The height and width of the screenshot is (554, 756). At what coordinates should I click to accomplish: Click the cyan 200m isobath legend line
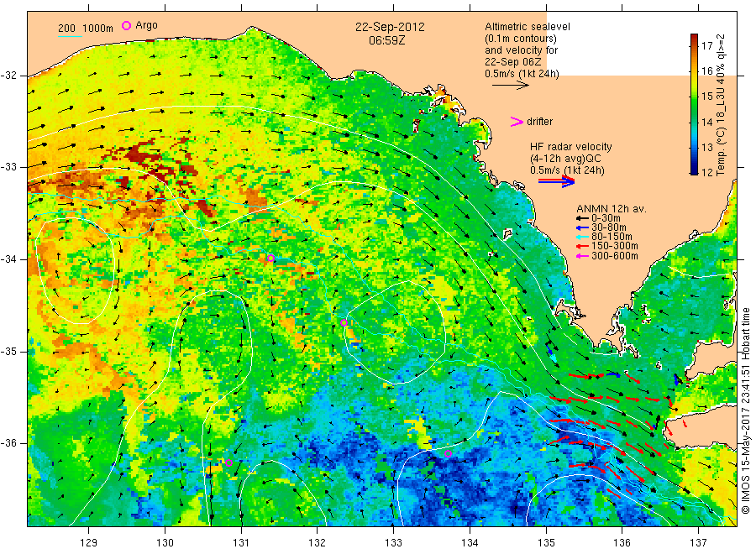(71, 36)
